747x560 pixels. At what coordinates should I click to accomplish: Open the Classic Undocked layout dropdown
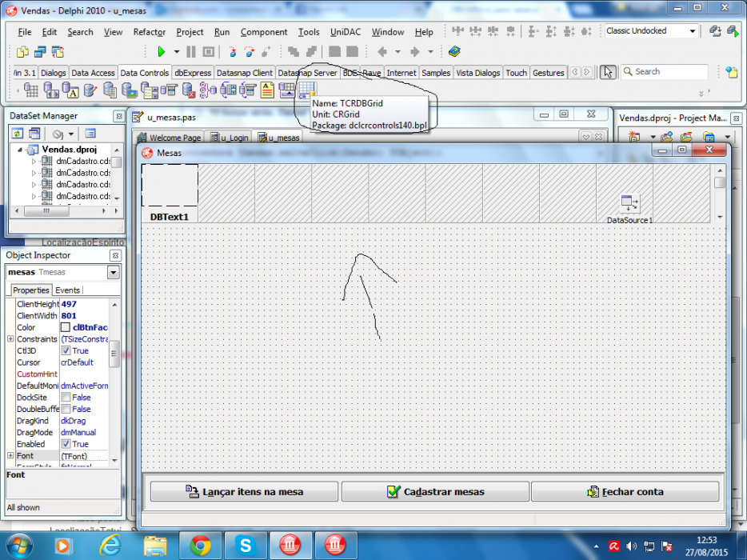coord(692,31)
